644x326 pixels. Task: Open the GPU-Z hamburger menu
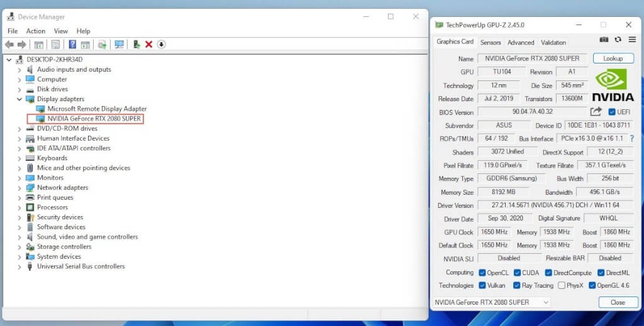pos(632,40)
